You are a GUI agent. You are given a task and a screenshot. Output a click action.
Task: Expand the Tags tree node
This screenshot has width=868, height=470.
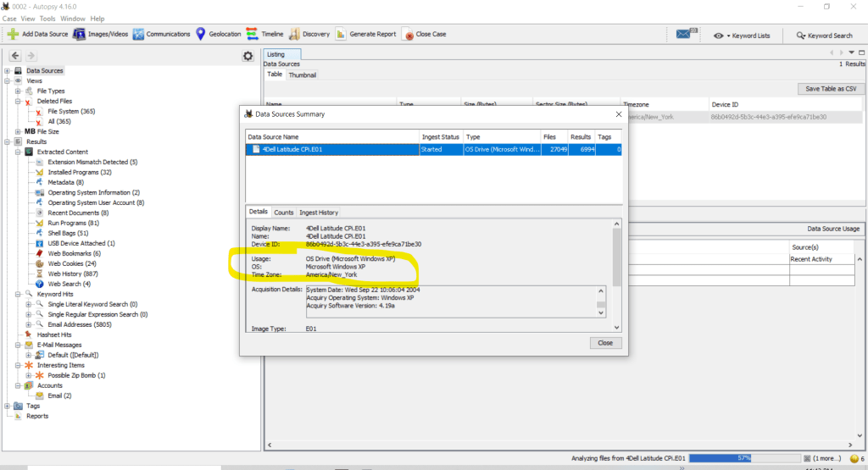pyautogui.click(x=8, y=406)
